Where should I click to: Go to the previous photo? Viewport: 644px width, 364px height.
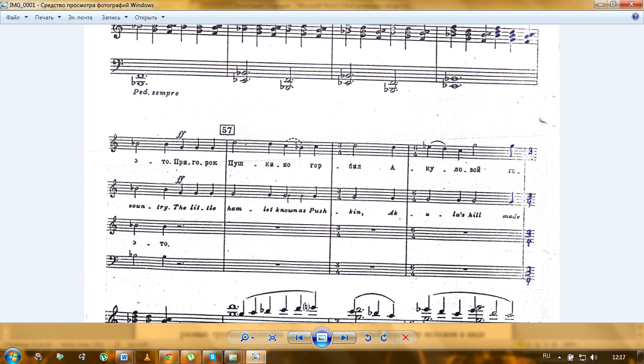click(299, 337)
